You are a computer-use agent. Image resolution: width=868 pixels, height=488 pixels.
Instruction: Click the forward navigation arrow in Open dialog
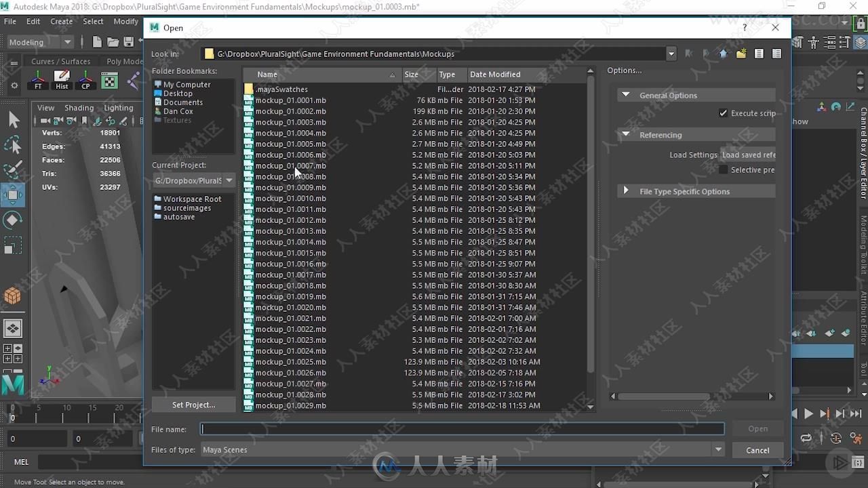coord(706,54)
